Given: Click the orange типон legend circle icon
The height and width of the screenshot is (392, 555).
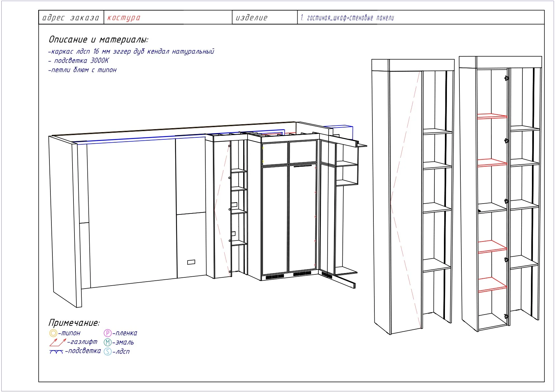Looking at the screenshot, I should tap(53, 333).
